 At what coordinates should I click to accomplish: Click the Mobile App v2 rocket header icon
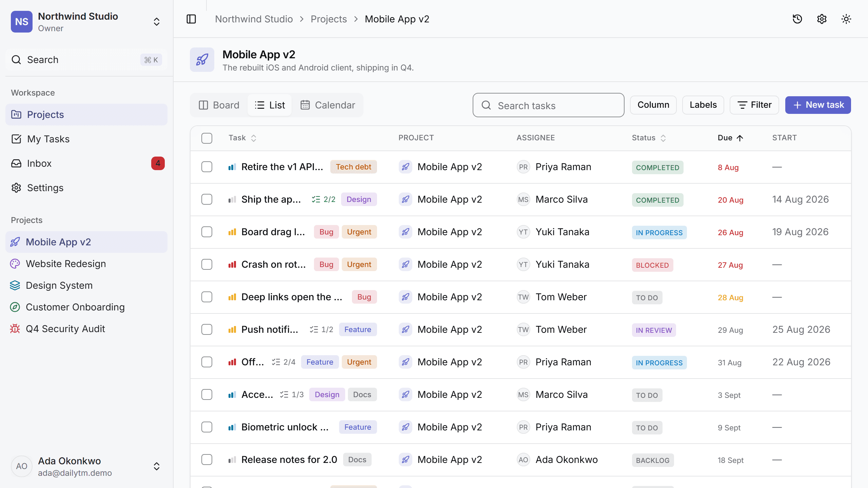pyautogui.click(x=202, y=60)
